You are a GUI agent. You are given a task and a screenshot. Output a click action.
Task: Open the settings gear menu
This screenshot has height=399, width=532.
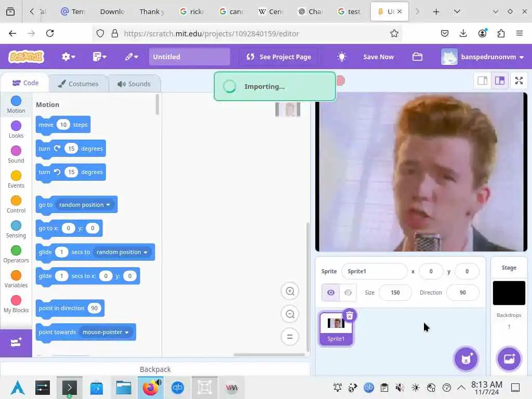click(x=68, y=57)
